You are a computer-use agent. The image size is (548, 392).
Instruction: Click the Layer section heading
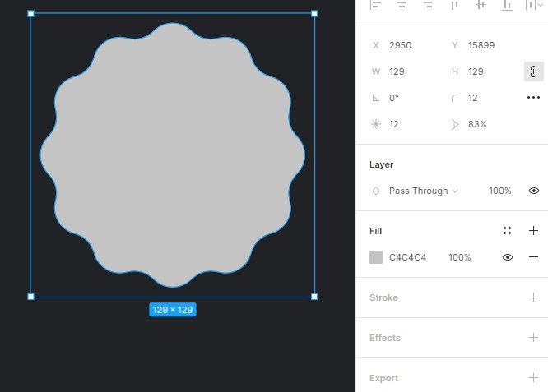[381, 164]
